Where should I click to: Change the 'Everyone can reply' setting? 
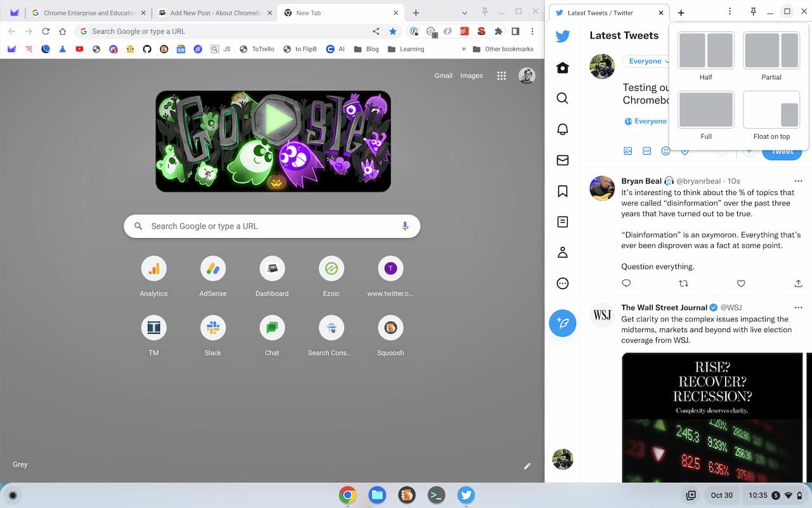pos(646,121)
